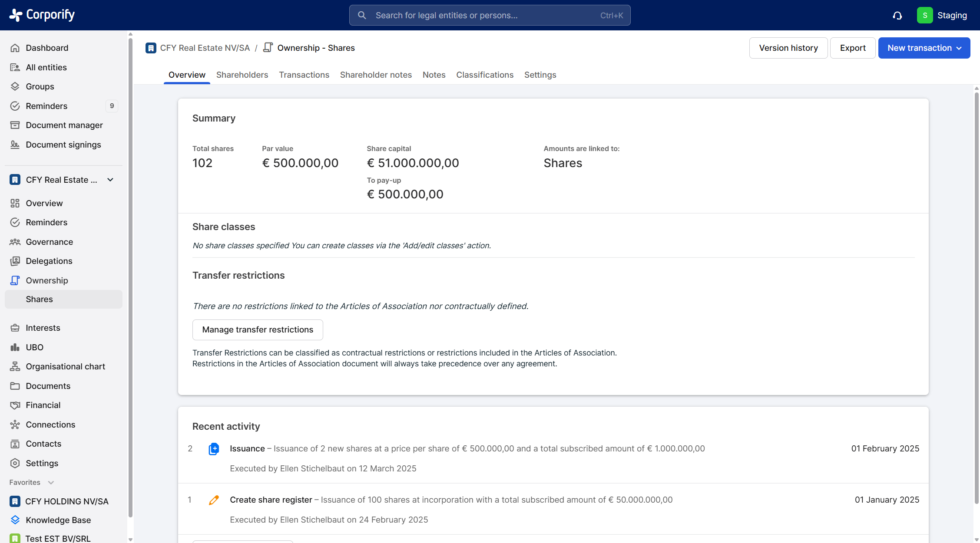Collapse the Favorites section

(51, 483)
